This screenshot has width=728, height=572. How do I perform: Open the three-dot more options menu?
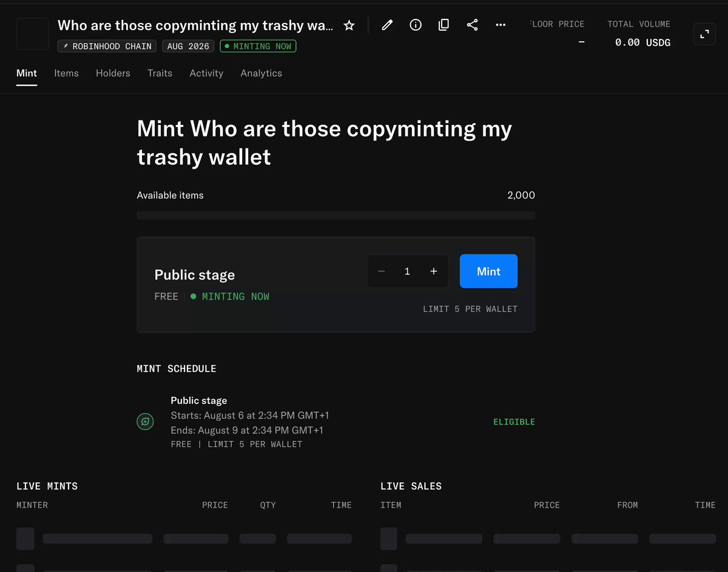click(x=500, y=25)
